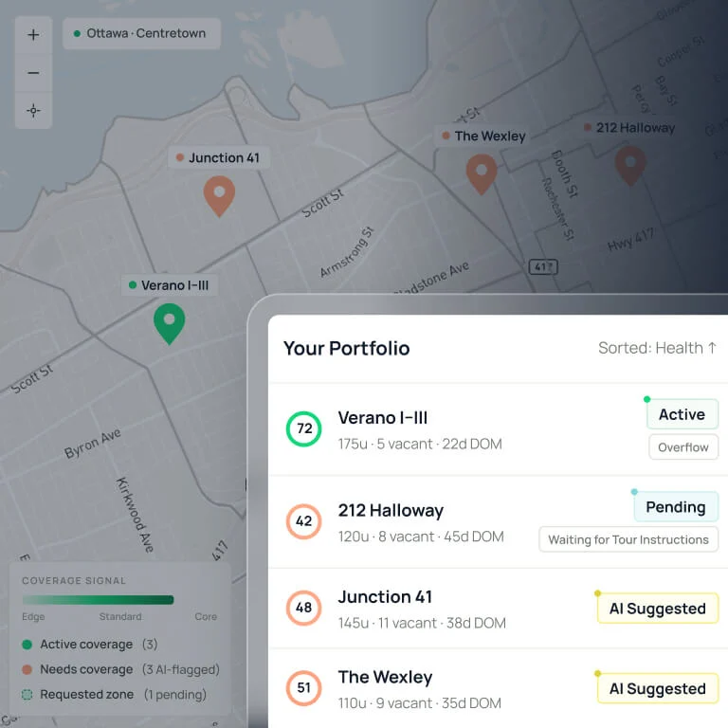Click Waiting for Tour Instructions tag
The image size is (728, 728).
628,539
